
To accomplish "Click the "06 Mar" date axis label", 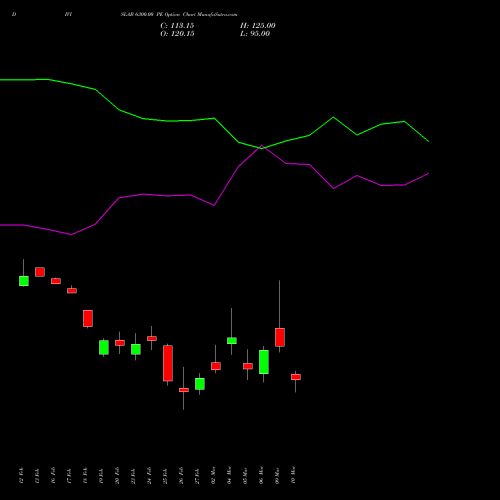I will click(x=261, y=476).
